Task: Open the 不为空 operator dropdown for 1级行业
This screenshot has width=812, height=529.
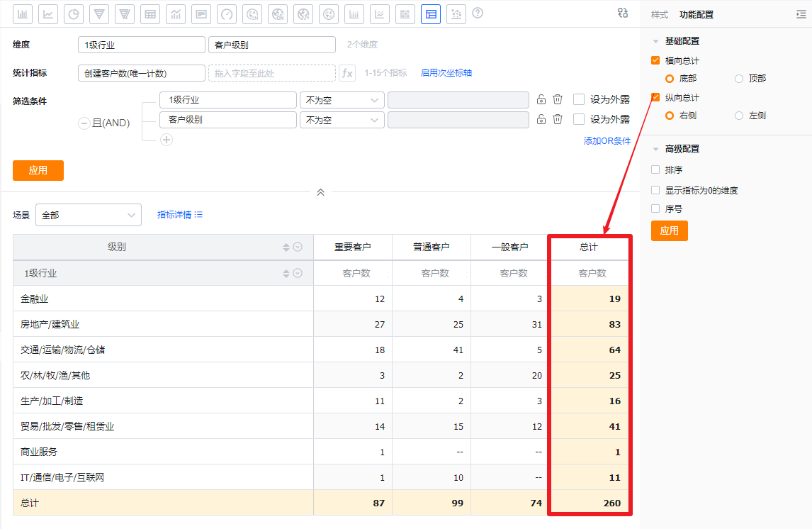Action: click(342, 101)
